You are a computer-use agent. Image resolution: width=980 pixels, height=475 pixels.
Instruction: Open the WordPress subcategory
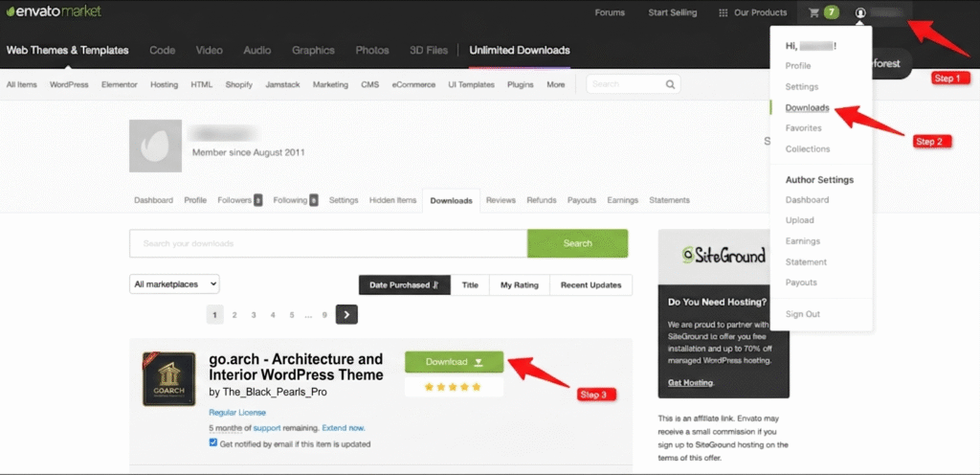[69, 84]
